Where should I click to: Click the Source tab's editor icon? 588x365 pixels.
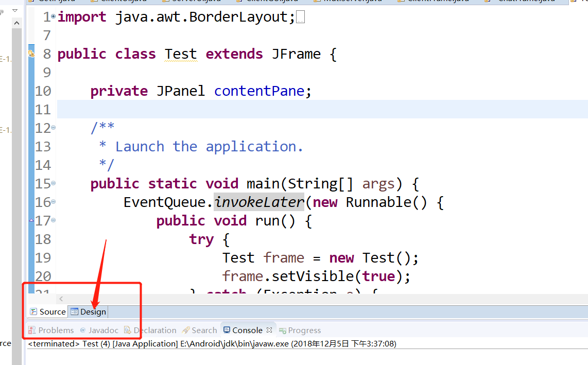pyautogui.click(x=34, y=311)
